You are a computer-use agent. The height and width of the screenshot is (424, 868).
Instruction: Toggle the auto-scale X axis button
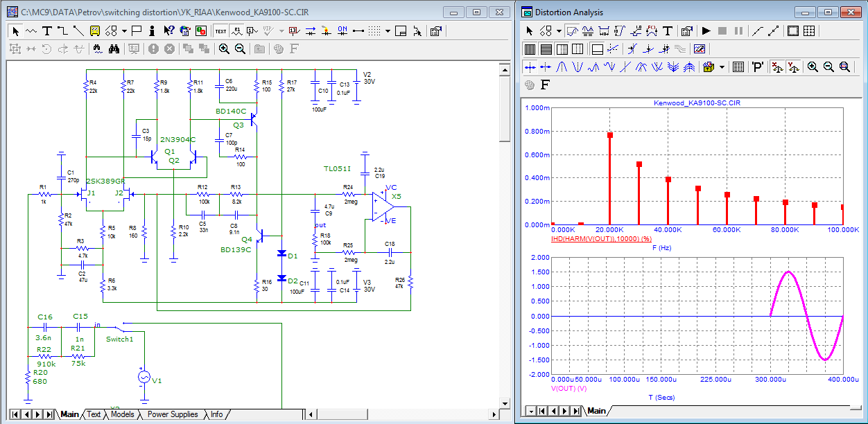[x=776, y=67]
